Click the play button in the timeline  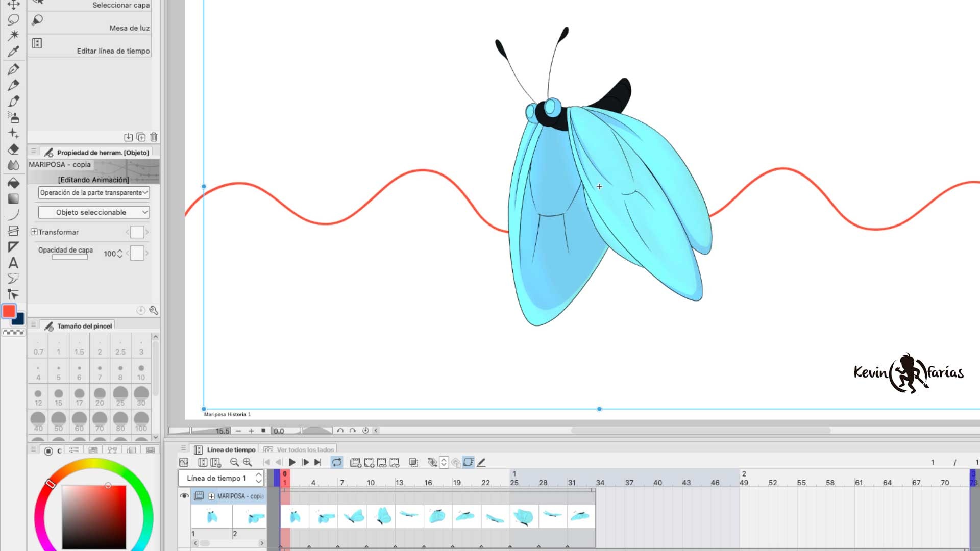click(x=292, y=462)
